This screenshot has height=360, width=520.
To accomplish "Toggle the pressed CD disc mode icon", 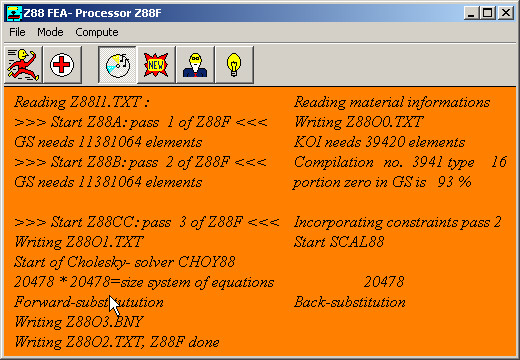I will coord(117,65).
